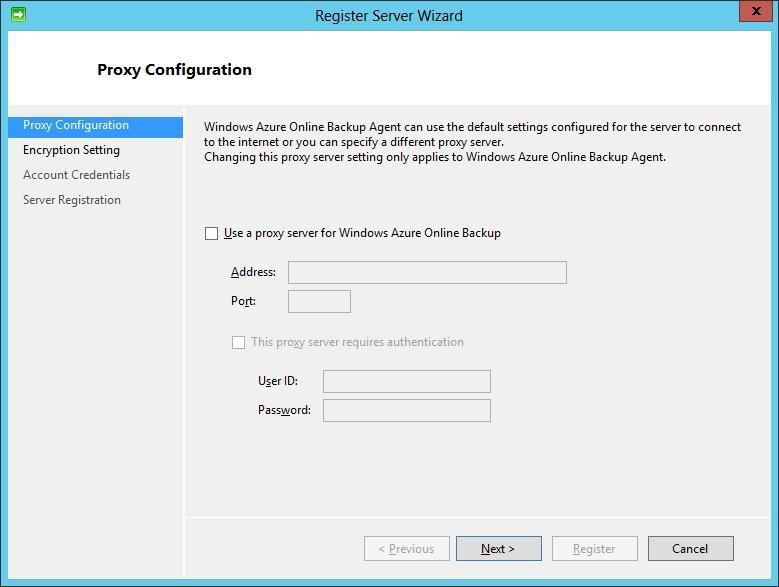Click the Port label
The width and height of the screenshot is (779, 587).
[x=243, y=301]
